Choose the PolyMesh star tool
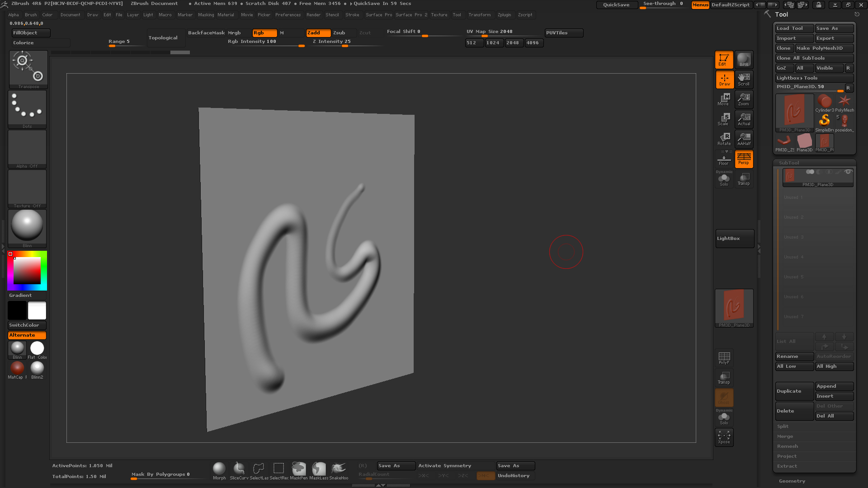This screenshot has width=868, height=488. pos(844,103)
